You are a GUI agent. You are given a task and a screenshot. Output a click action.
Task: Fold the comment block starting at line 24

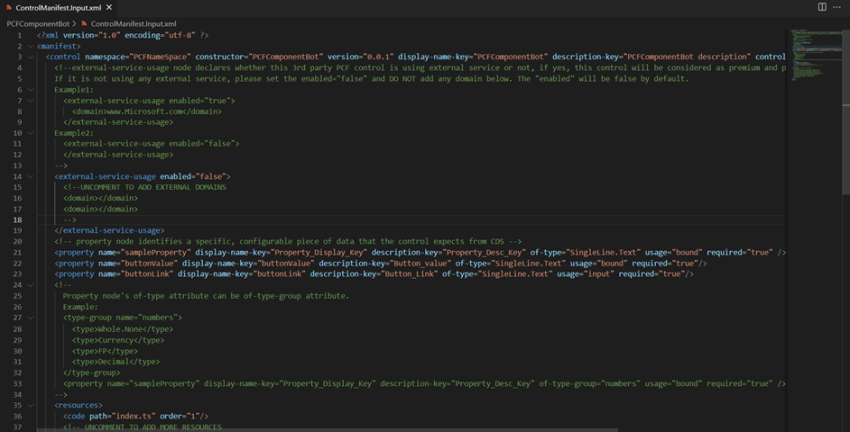[x=30, y=285]
